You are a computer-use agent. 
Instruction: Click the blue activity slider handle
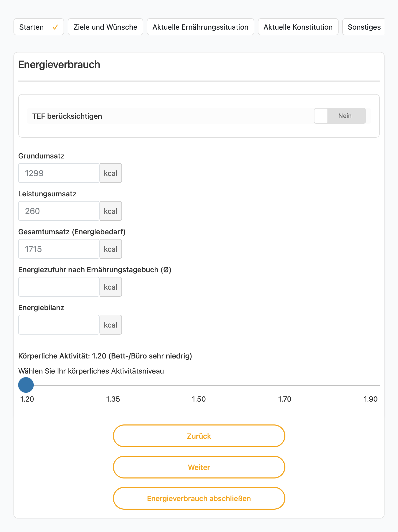coord(26,385)
